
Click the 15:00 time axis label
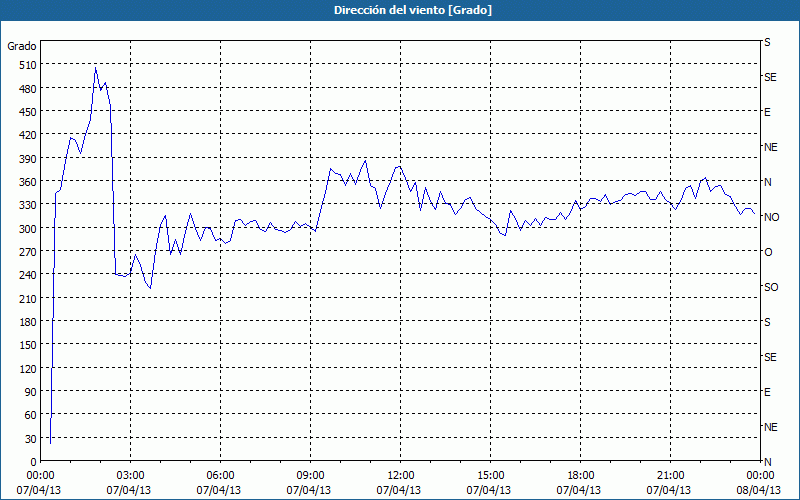(x=490, y=476)
